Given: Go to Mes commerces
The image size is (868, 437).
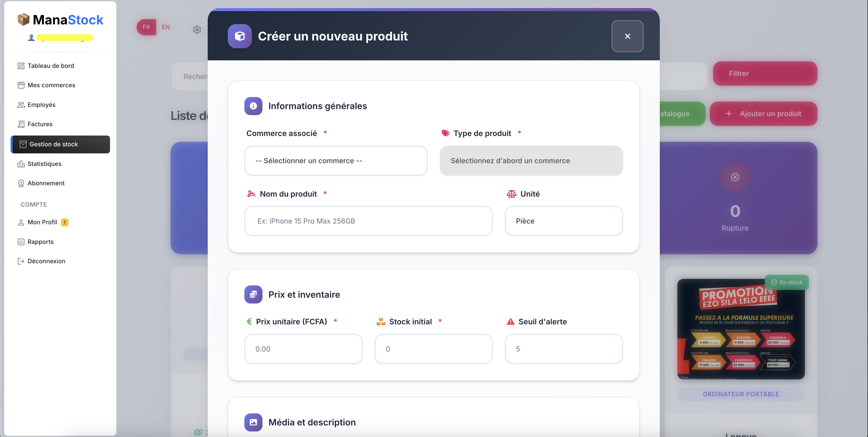Looking at the screenshot, I should pos(60,85).
